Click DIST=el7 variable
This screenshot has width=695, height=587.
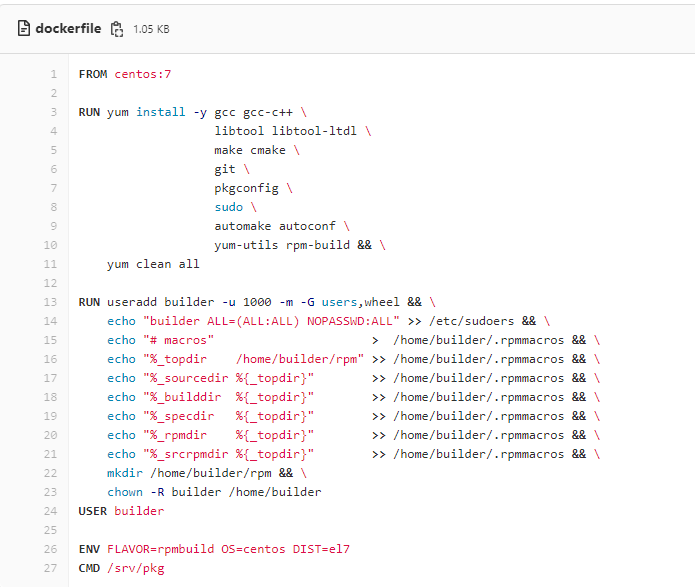(321, 549)
